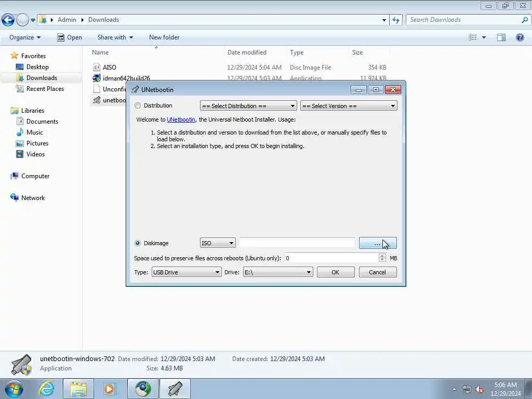Image resolution: width=532 pixels, height=399 pixels.
Task: Expand the address bar history dropdown
Action: 384,20
